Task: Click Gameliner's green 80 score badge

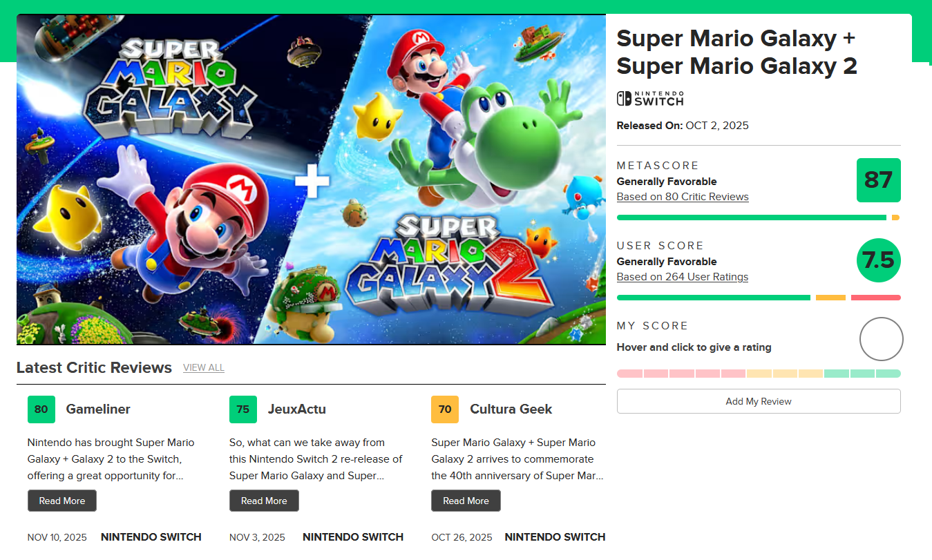Action: (41, 409)
